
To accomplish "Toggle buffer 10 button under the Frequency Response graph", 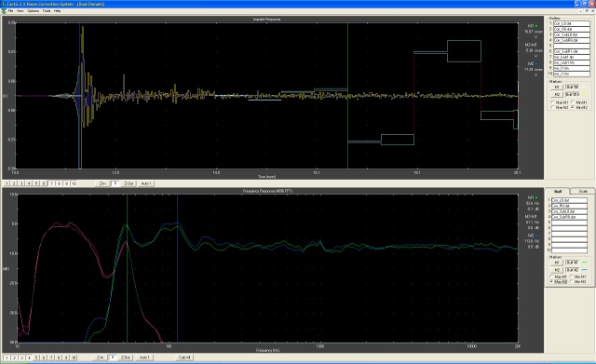I will (74, 357).
